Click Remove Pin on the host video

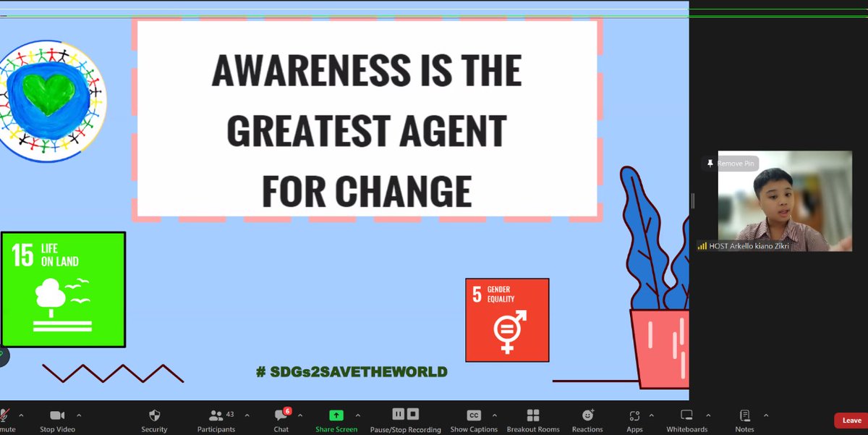[x=733, y=164]
